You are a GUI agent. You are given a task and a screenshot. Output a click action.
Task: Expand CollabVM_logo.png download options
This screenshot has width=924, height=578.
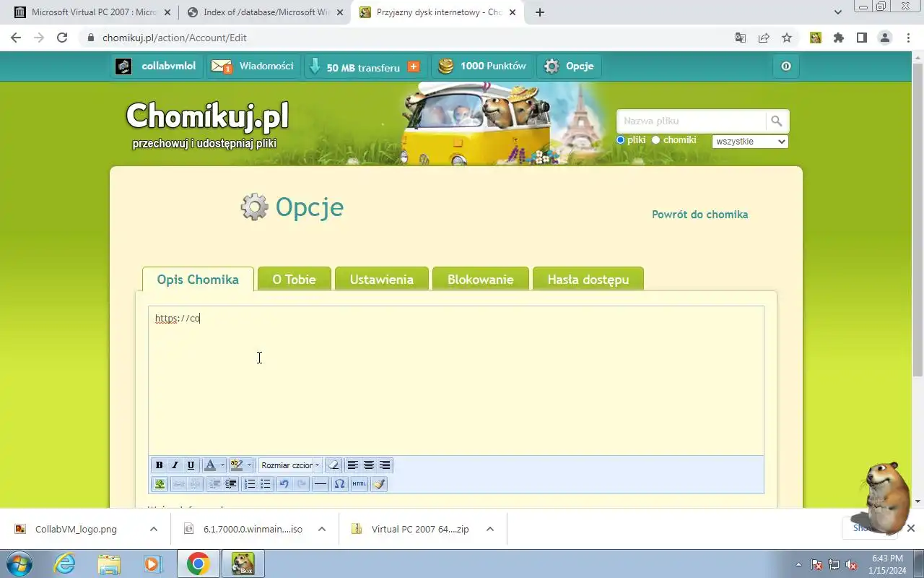pyautogui.click(x=154, y=529)
